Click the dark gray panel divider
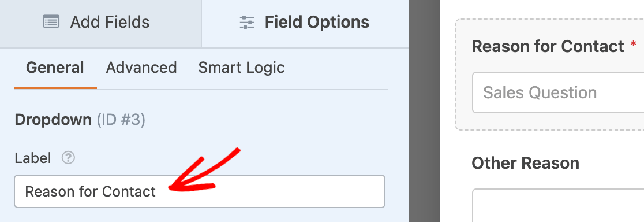 click(424, 111)
